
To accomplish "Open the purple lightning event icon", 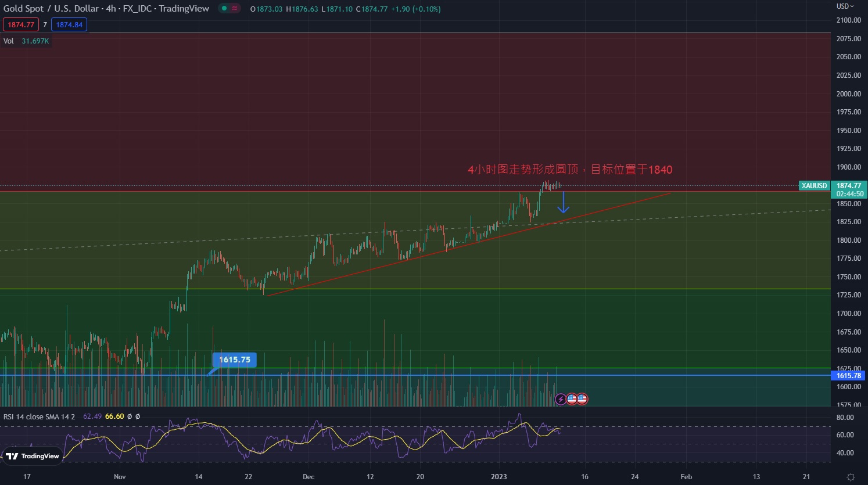I will click(x=561, y=399).
